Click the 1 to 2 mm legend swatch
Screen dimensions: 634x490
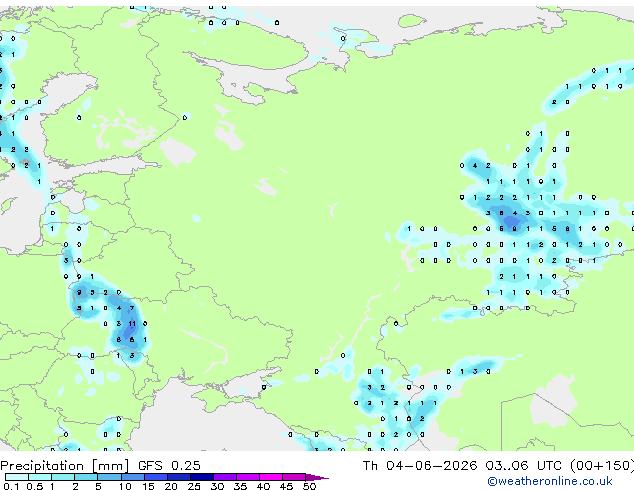pyautogui.click(x=63, y=477)
